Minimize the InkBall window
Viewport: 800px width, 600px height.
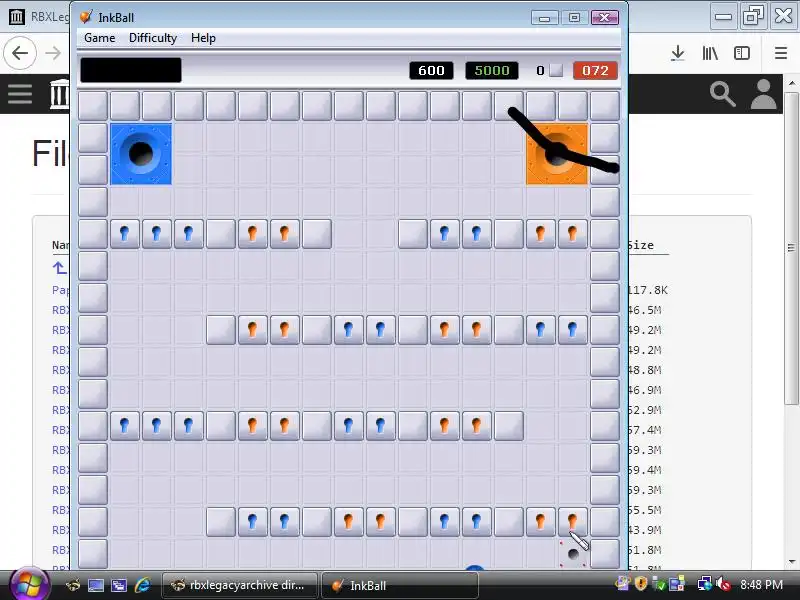click(544, 18)
